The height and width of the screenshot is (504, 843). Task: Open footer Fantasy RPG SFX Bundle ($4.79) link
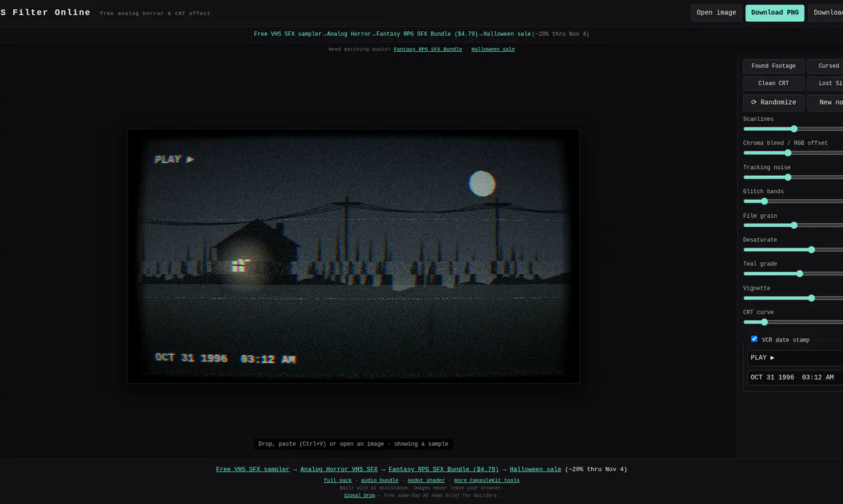(x=443, y=470)
